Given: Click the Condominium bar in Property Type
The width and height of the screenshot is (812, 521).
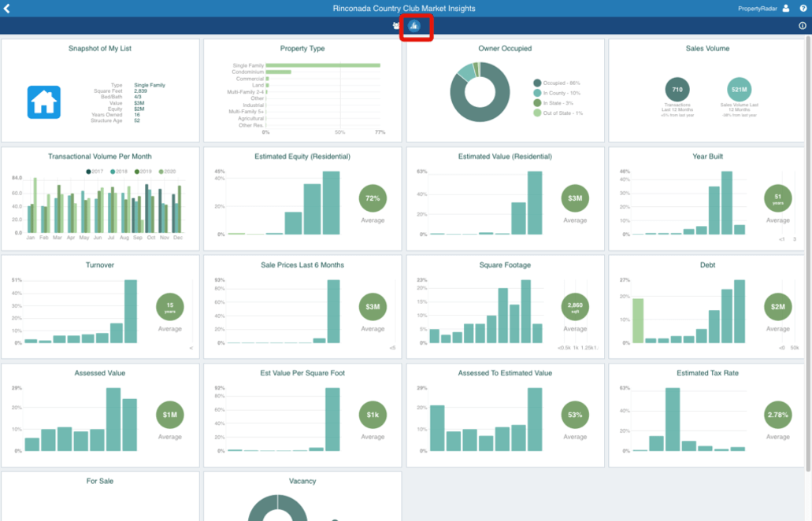Looking at the screenshot, I should pyautogui.click(x=278, y=72).
